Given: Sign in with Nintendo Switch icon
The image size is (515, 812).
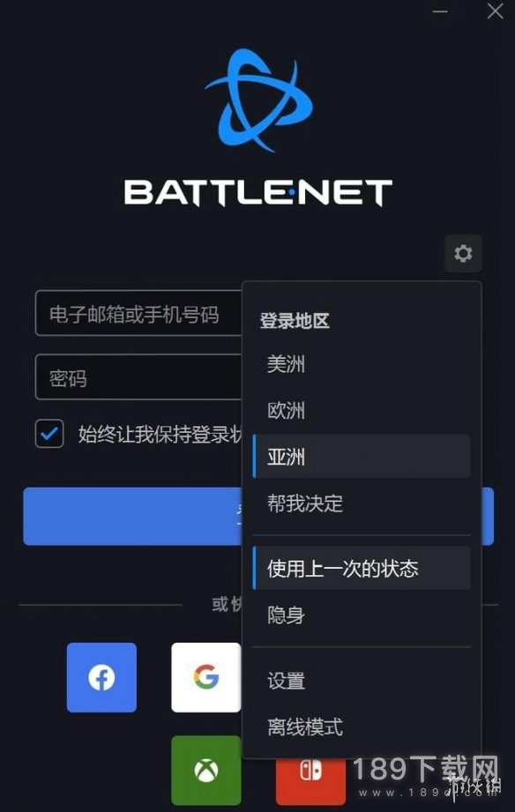Looking at the screenshot, I should (x=311, y=781).
